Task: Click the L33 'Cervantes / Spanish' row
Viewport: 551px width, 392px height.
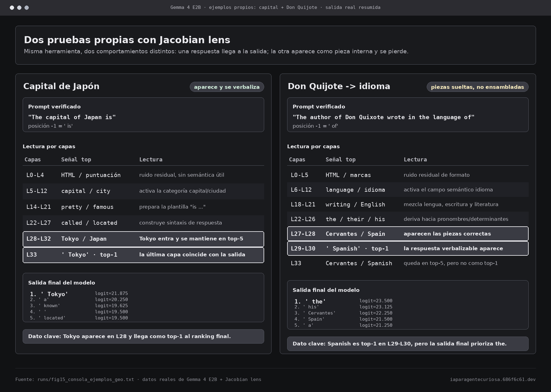Action: click(x=408, y=263)
